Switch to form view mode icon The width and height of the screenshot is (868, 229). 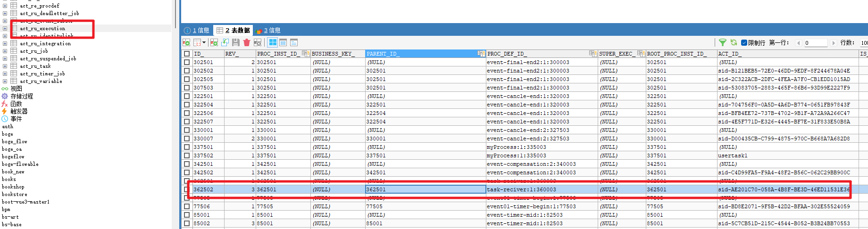click(x=283, y=42)
